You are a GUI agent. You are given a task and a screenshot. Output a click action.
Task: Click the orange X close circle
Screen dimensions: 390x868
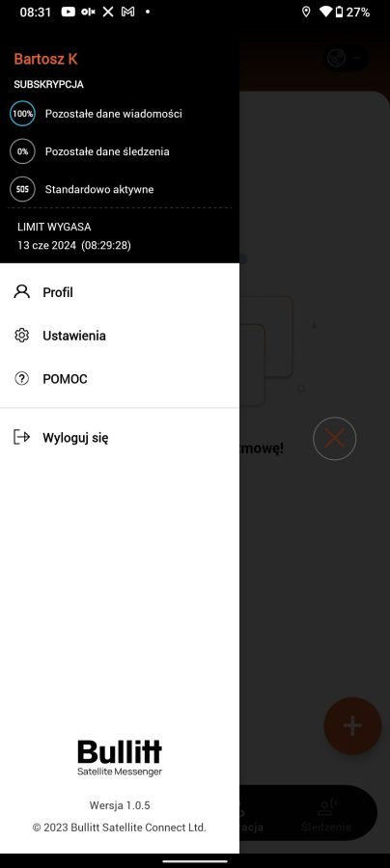click(335, 439)
